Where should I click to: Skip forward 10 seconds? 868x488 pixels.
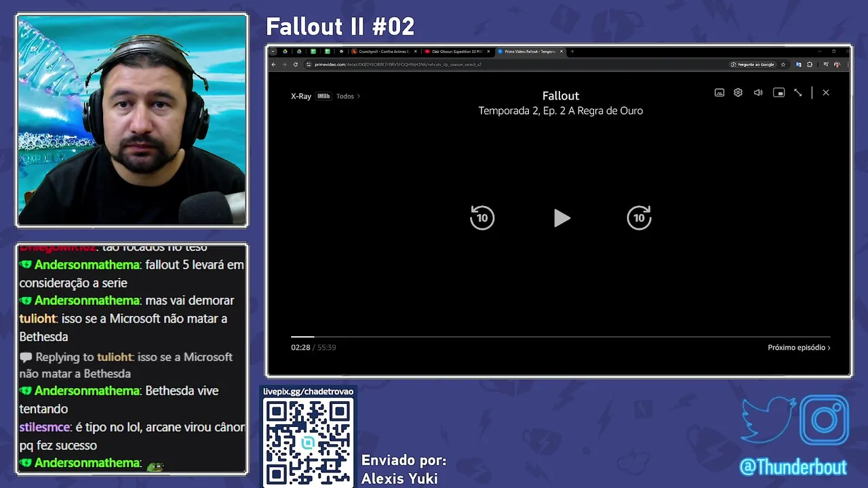(x=639, y=218)
